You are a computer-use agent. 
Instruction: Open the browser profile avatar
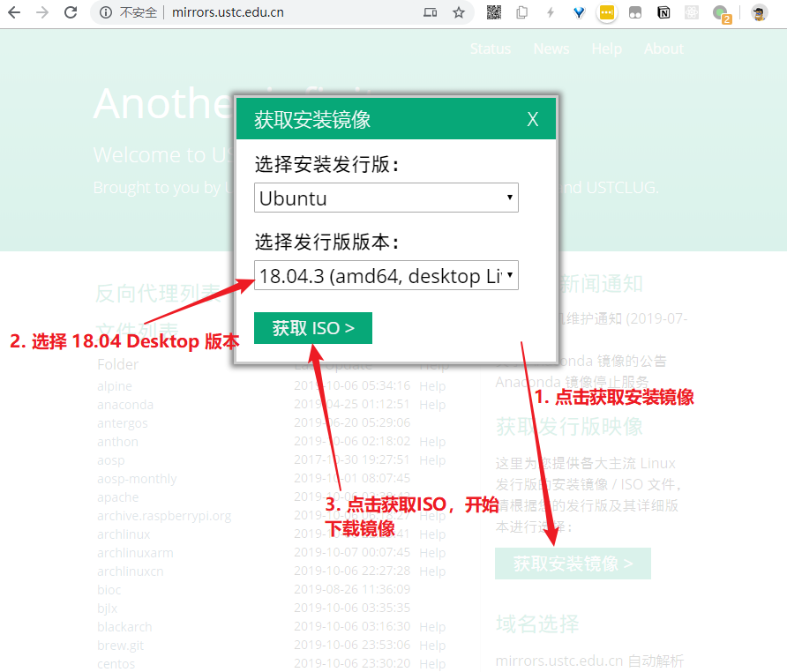coord(759,12)
